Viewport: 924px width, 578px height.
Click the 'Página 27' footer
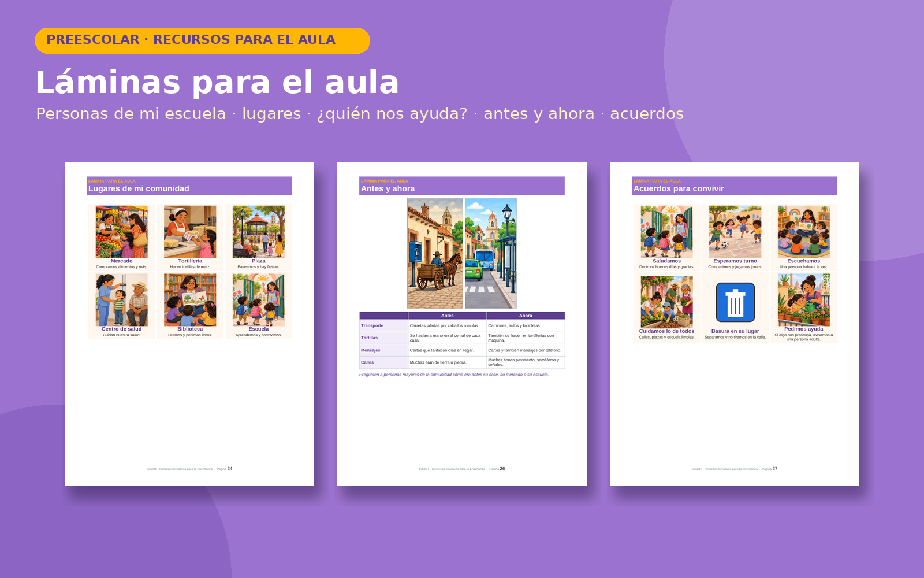pyautogui.click(x=770, y=469)
